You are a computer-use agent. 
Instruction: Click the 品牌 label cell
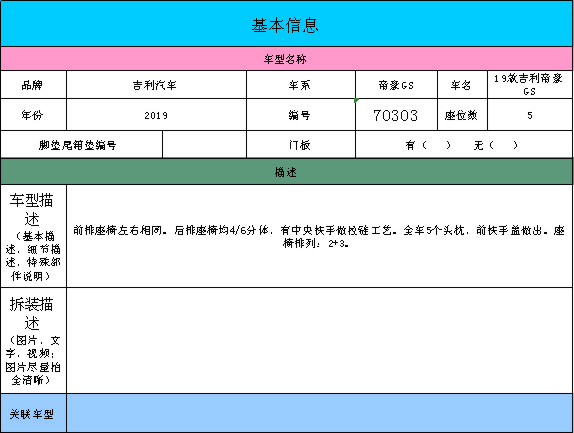pos(33,85)
